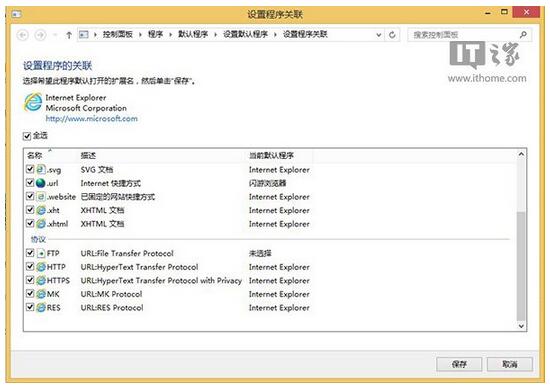Refresh the address bar location
The image size is (550, 387).
click(392, 35)
